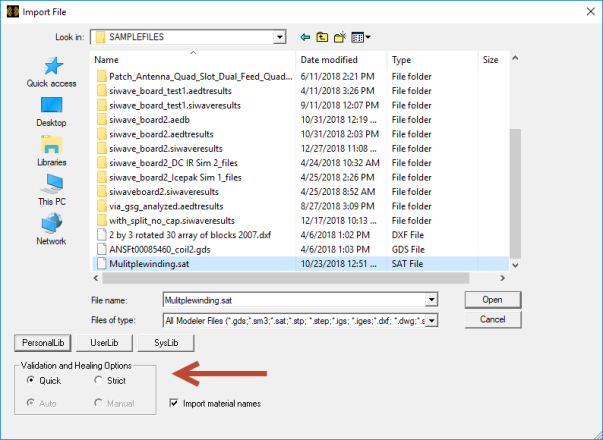
Task: Click date 10/23/2018 12:51 cell
Action: [x=338, y=264]
